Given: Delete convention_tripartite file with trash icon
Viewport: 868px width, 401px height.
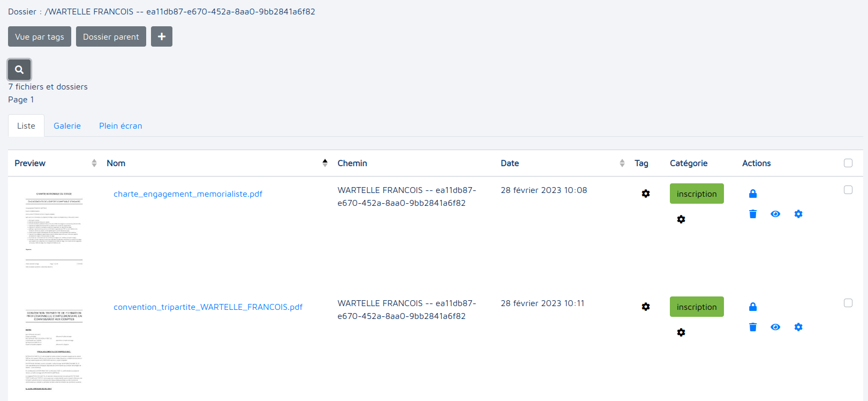Looking at the screenshot, I should tap(752, 327).
